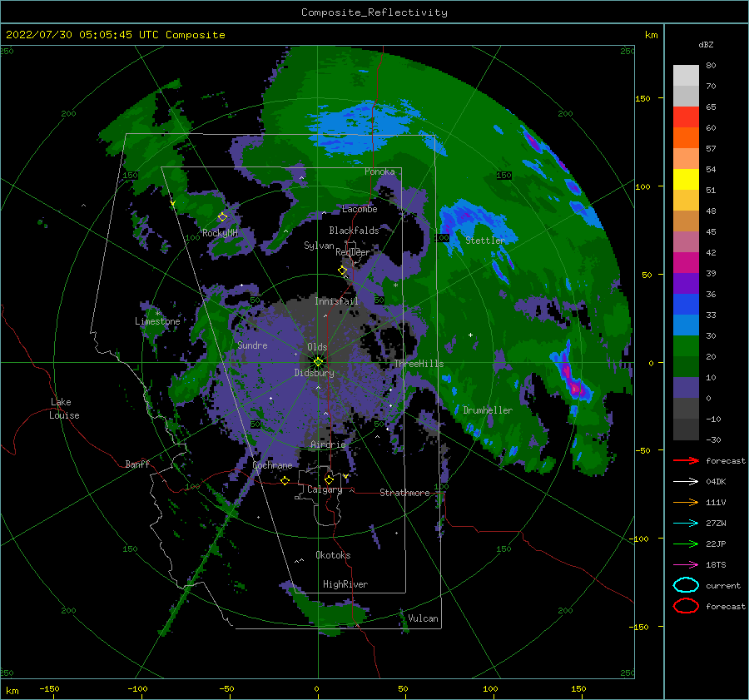Click the 27ZW legend text

pyautogui.click(x=716, y=524)
